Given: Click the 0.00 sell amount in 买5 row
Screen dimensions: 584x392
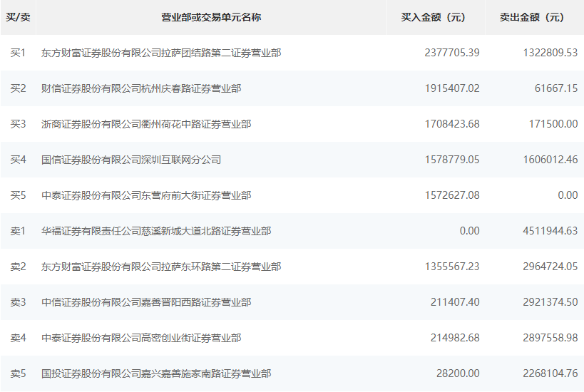Looking at the screenshot, I should click(568, 195).
